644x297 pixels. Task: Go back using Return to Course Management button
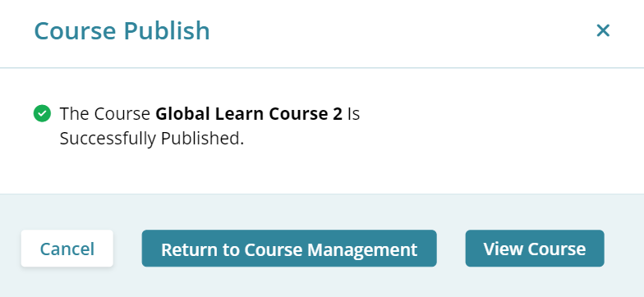(289, 249)
